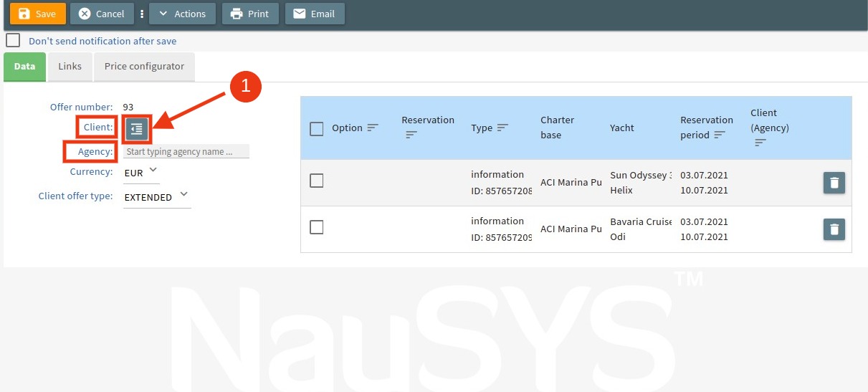This screenshot has width=868, height=392.
Task: Sort by Client (Agency) column filter icon
Action: coord(760,143)
